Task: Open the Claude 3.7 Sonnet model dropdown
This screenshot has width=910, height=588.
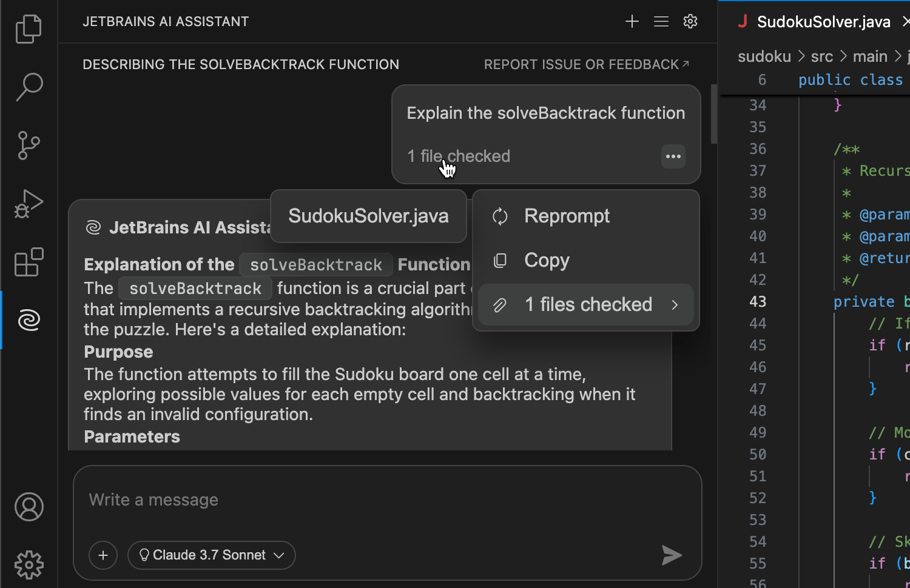Action: click(211, 555)
